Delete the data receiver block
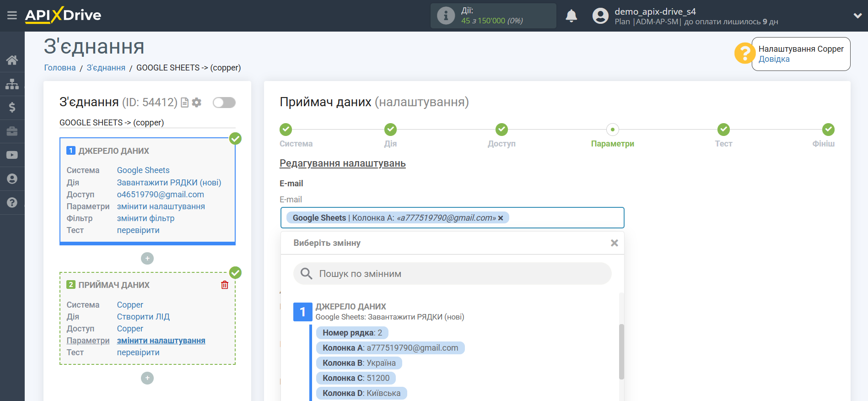This screenshot has width=868, height=401. (225, 285)
